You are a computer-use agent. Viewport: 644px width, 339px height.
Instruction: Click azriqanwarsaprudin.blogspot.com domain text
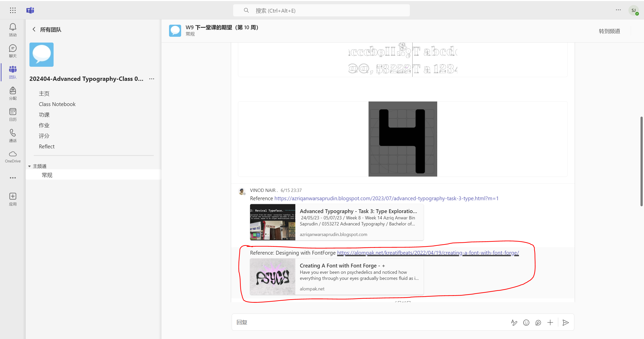point(333,234)
